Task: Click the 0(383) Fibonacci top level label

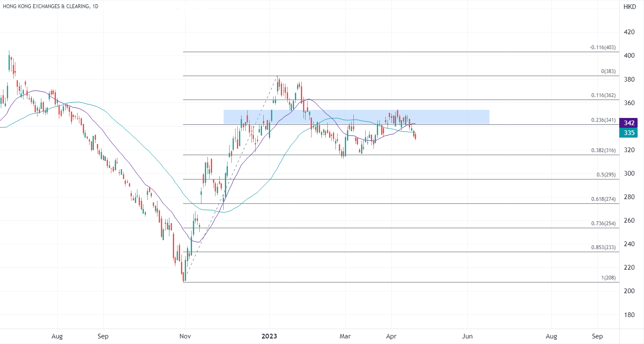Action: pos(608,72)
